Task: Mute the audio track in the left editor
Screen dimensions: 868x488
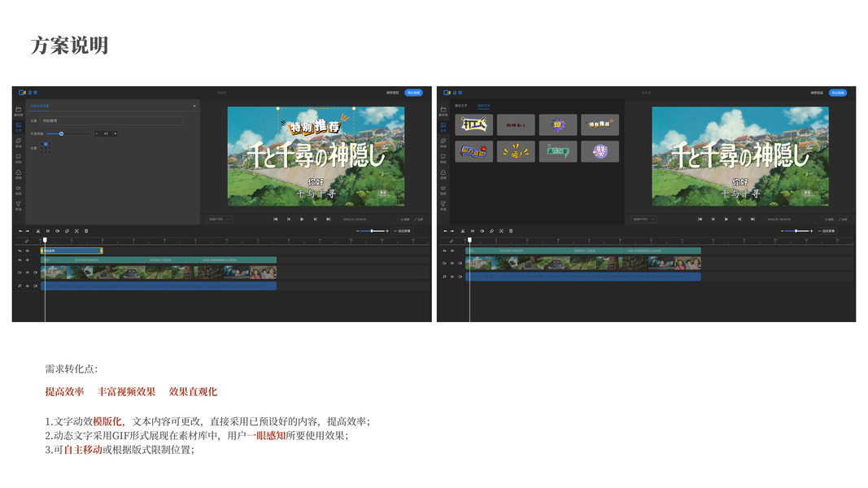Action: [36, 286]
